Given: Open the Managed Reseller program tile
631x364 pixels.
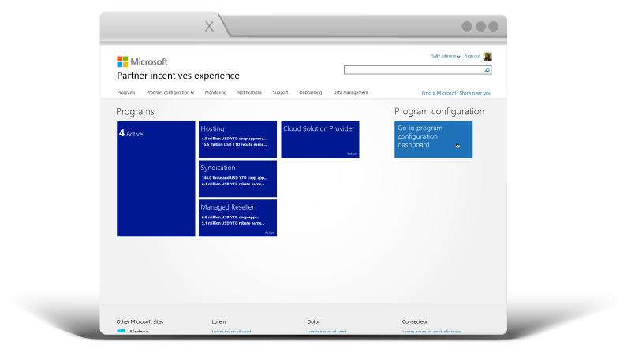Looking at the screenshot, I should click(237, 217).
